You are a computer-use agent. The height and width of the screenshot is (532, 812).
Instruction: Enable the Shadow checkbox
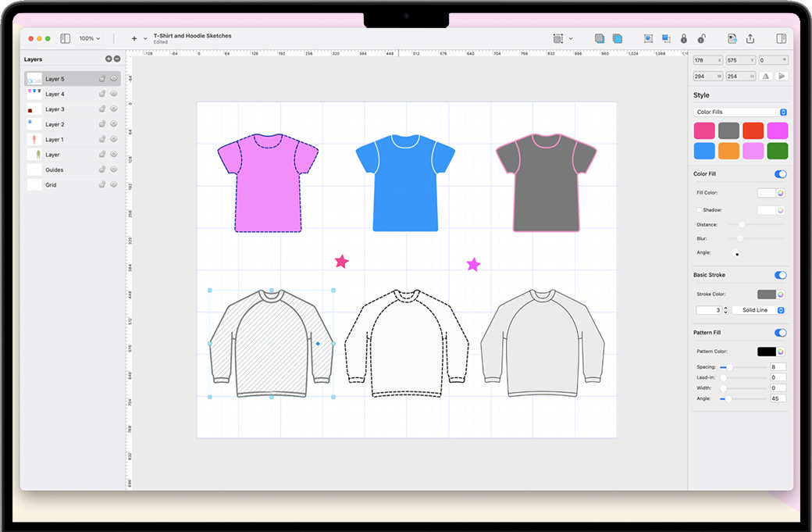pyautogui.click(x=699, y=210)
